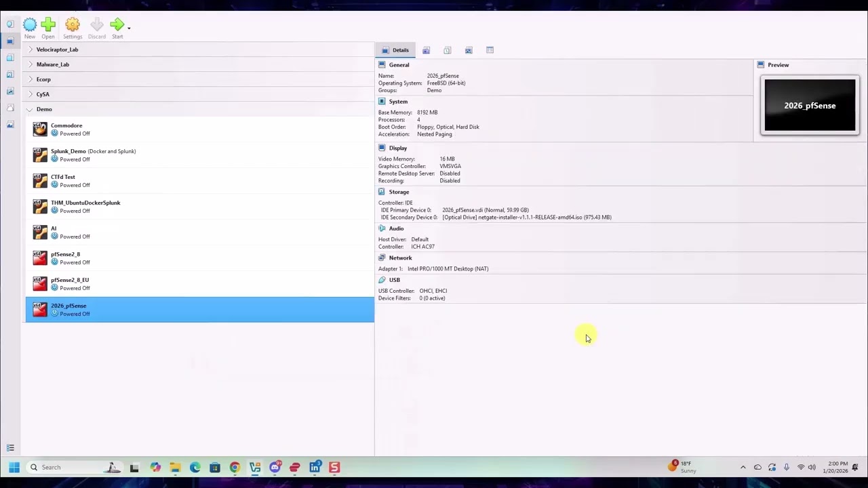The image size is (868, 488).
Task: Open the Windows Start menu
Action: 14,467
